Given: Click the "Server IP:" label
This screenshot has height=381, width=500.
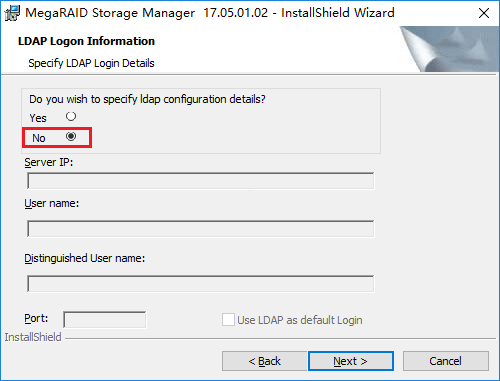Looking at the screenshot, I should [x=49, y=162].
